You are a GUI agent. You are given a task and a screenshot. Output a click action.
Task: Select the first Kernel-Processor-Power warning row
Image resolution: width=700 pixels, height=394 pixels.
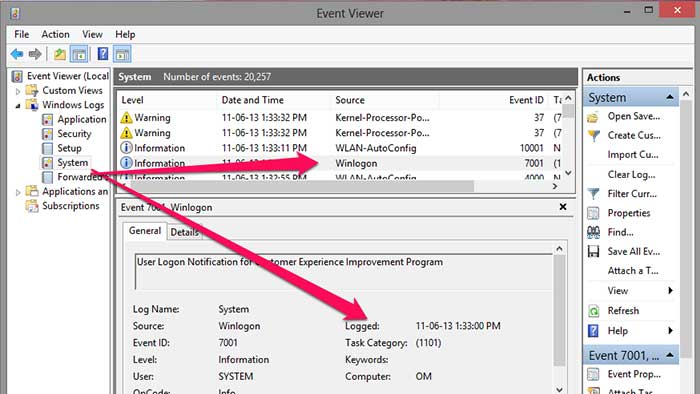(340, 118)
